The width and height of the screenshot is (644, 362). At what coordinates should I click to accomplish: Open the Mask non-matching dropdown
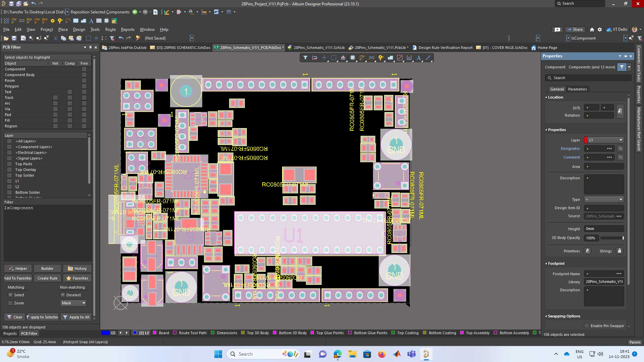click(x=73, y=303)
